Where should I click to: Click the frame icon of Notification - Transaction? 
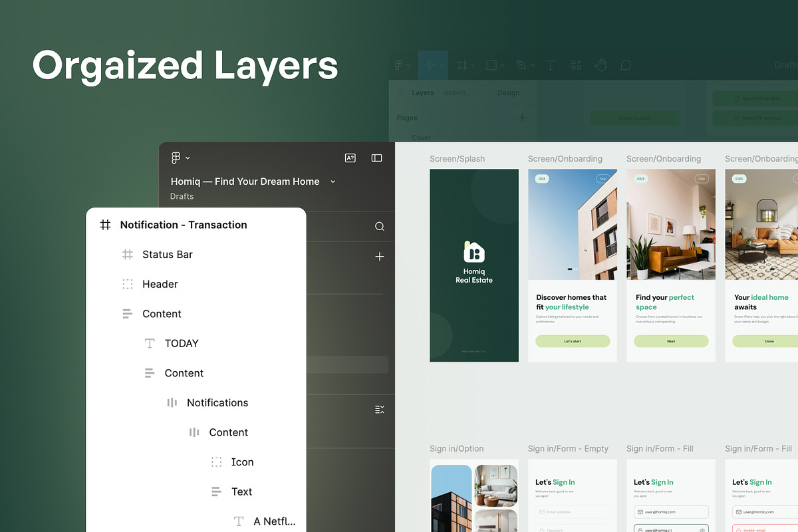click(x=105, y=225)
